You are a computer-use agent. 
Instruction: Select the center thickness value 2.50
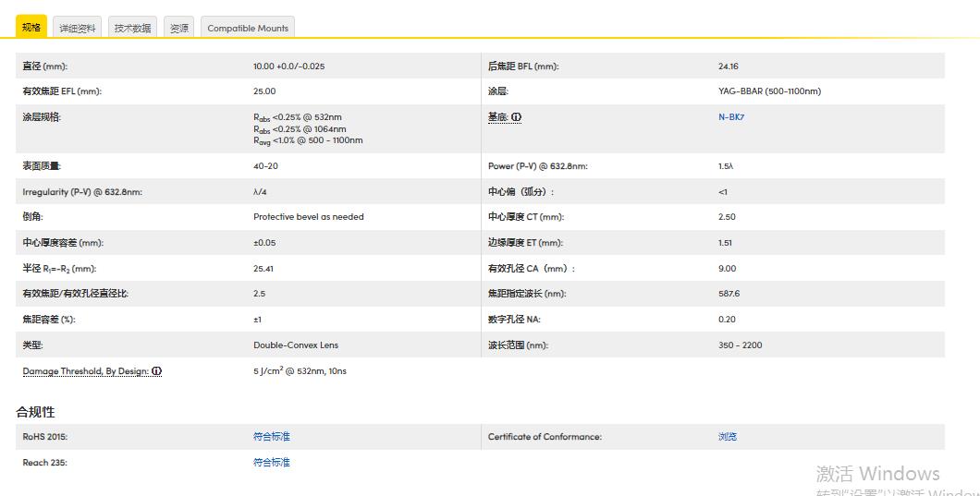[727, 217]
